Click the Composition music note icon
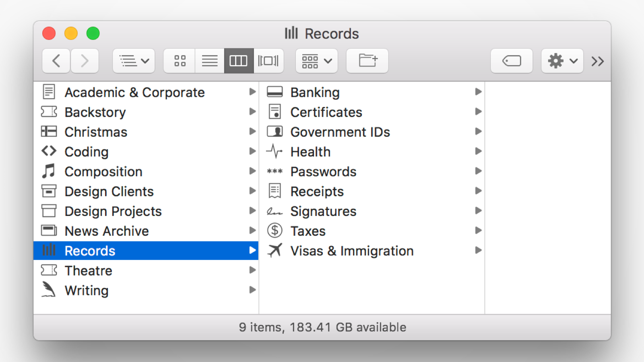 (x=49, y=171)
